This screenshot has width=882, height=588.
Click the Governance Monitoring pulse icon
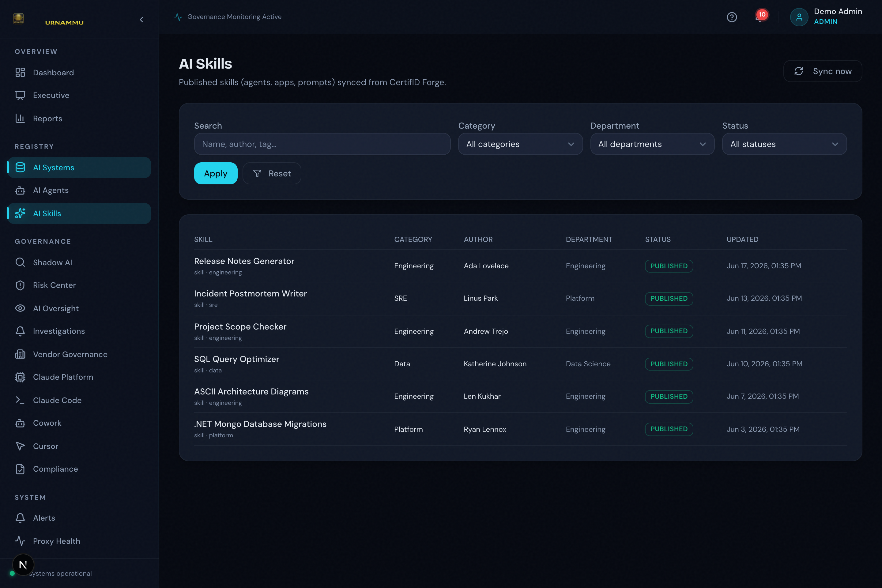(x=178, y=17)
